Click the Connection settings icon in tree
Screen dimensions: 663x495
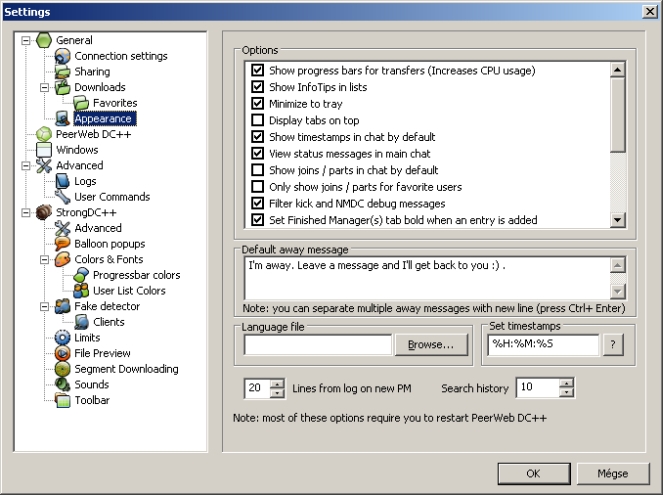tap(62, 56)
